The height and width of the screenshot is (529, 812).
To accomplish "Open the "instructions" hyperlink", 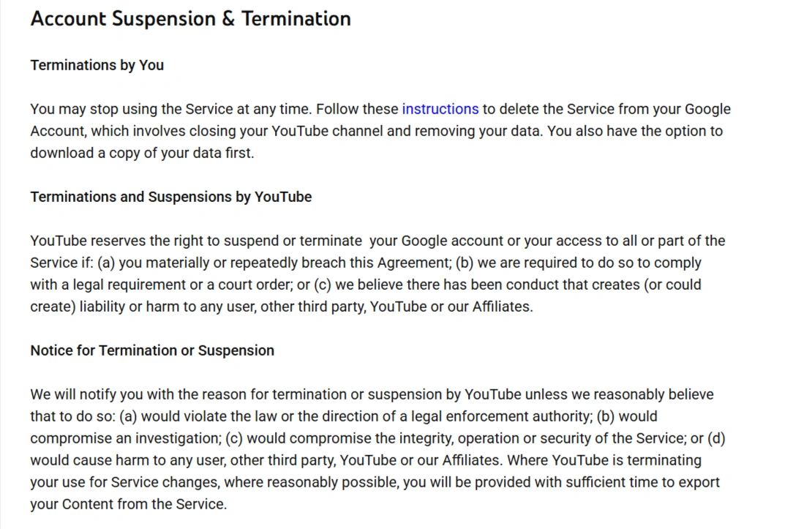I will point(440,109).
